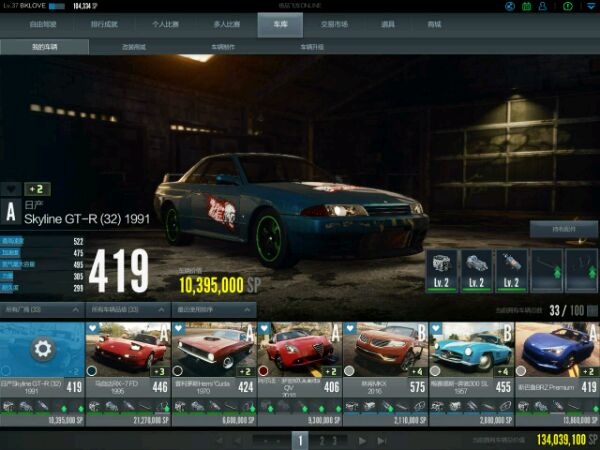The height and width of the screenshot is (450, 600).
Task: Open the 多人比赛 tab
Action: (227, 24)
